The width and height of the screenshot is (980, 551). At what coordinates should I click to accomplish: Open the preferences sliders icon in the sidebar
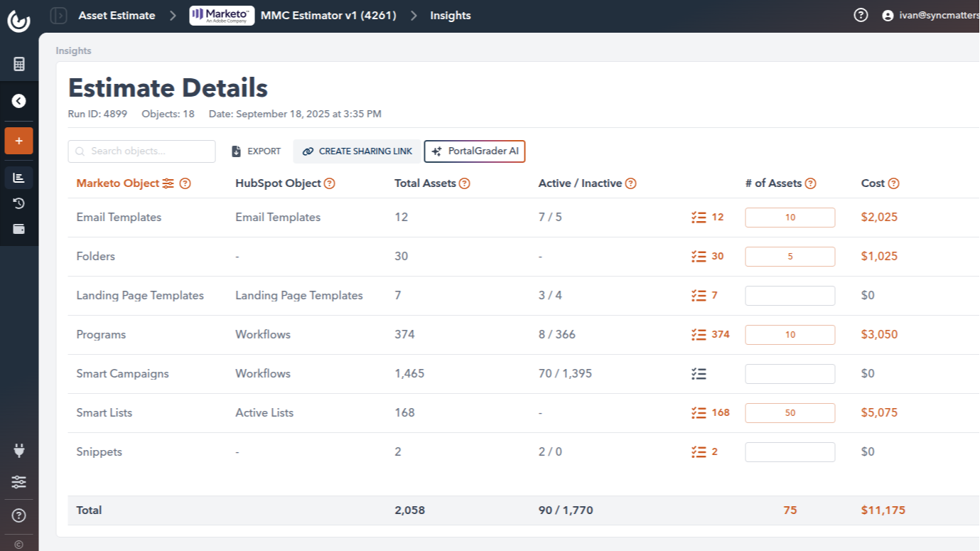[x=18, y=482]
